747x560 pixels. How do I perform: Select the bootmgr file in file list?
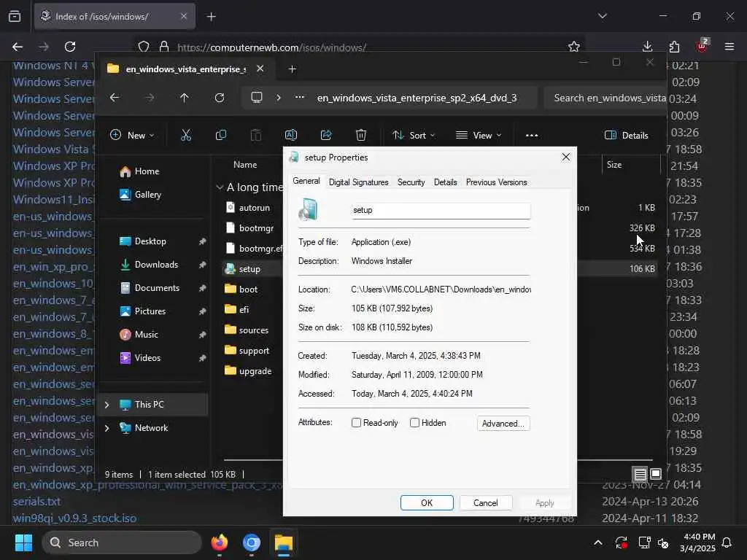[x=256, y=228]
